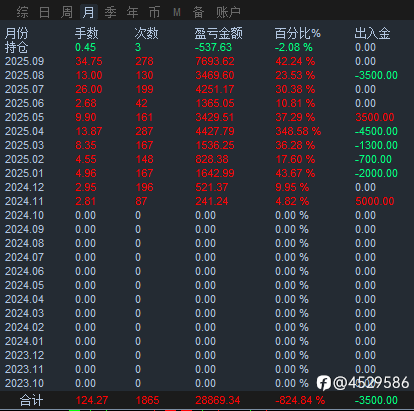Click total profit 28869.34
The height and width of the screenshot is (411, 414).
coord(218,400)
